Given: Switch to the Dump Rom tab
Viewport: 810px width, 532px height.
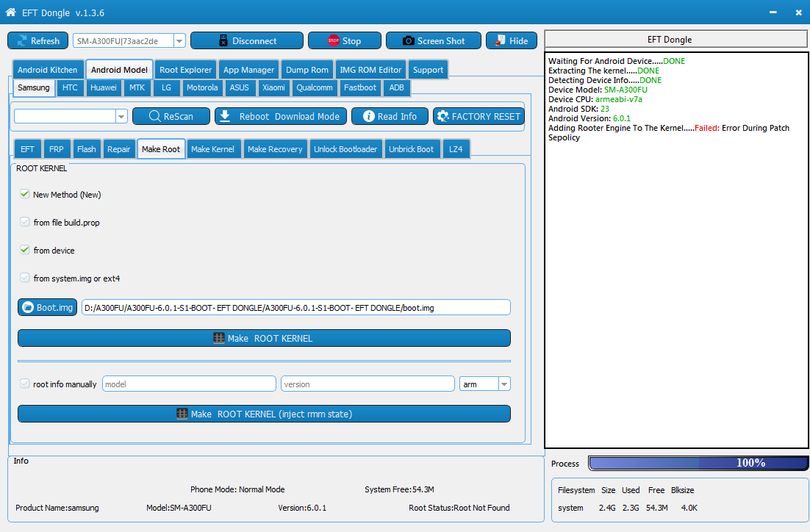Looking at the screenshot, I should coord(307,70).
